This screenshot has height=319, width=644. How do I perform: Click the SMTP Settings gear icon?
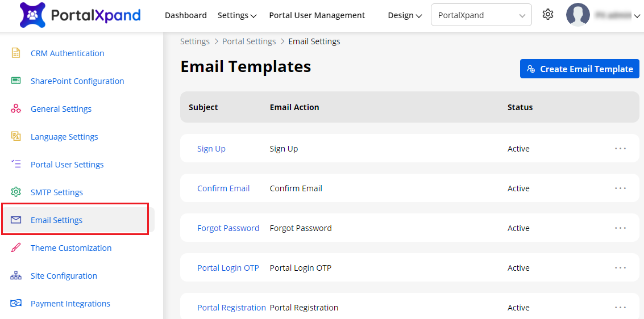pos(16,192)
